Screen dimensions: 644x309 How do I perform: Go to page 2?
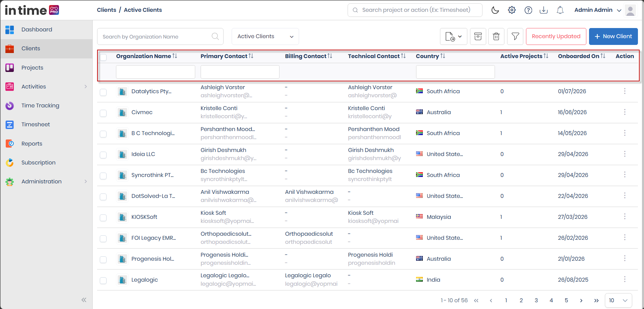click(x=521, y=300)
